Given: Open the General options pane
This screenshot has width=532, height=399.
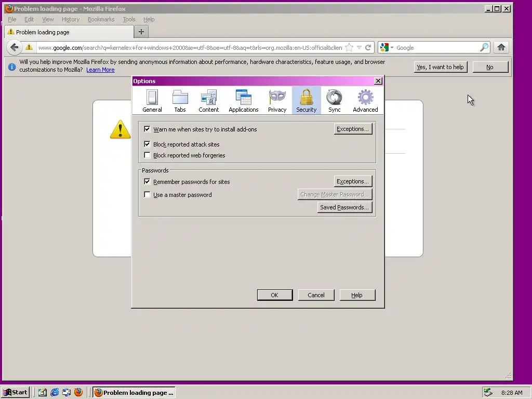Looking at the screenshot, I should pos(152,100).
